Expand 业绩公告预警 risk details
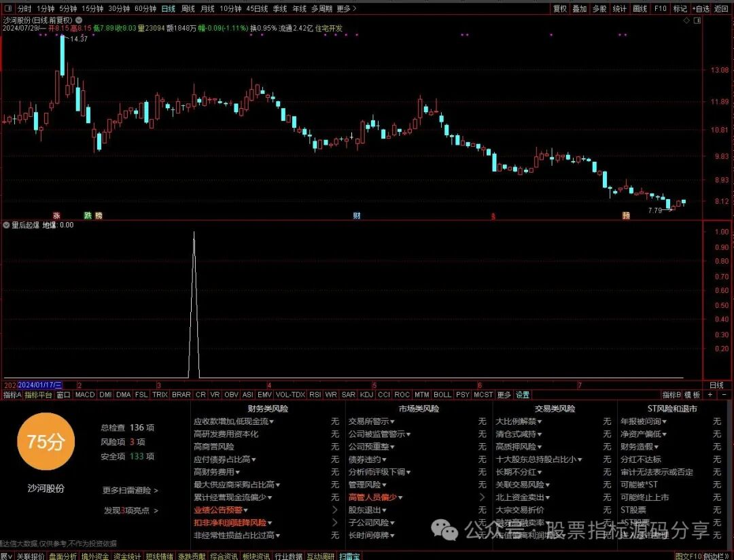This screenshot has width=734, height=560. (221, 510)
